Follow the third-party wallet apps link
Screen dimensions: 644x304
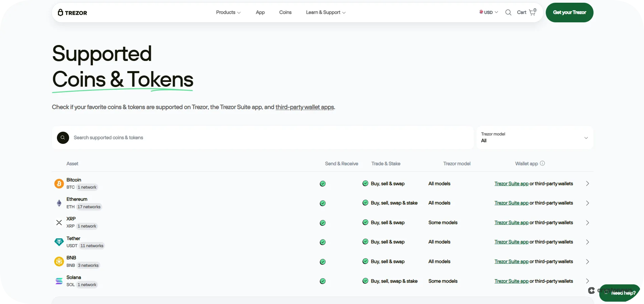click(x=305, y=107)
